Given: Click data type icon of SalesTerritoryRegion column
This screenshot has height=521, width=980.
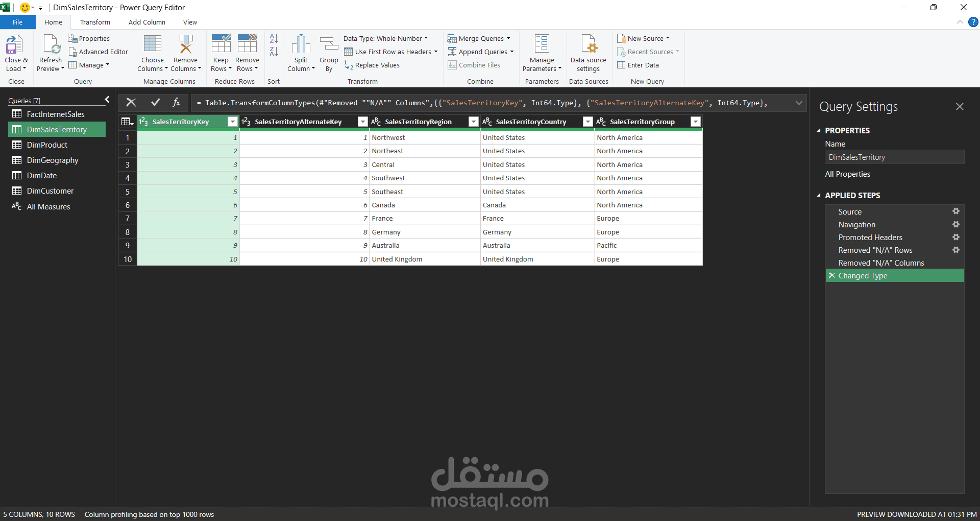Looking at the screenshot, I should tap(376, 122).
